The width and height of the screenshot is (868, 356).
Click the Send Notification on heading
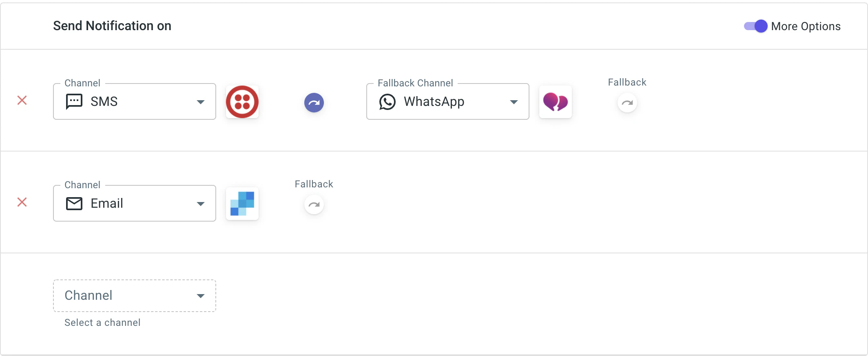112,26
